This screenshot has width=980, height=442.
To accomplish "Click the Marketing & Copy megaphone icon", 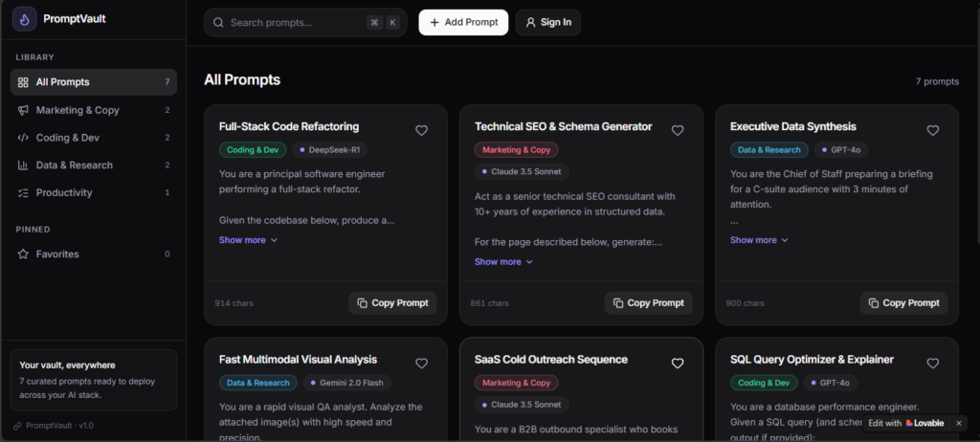I will coord(23,110).
